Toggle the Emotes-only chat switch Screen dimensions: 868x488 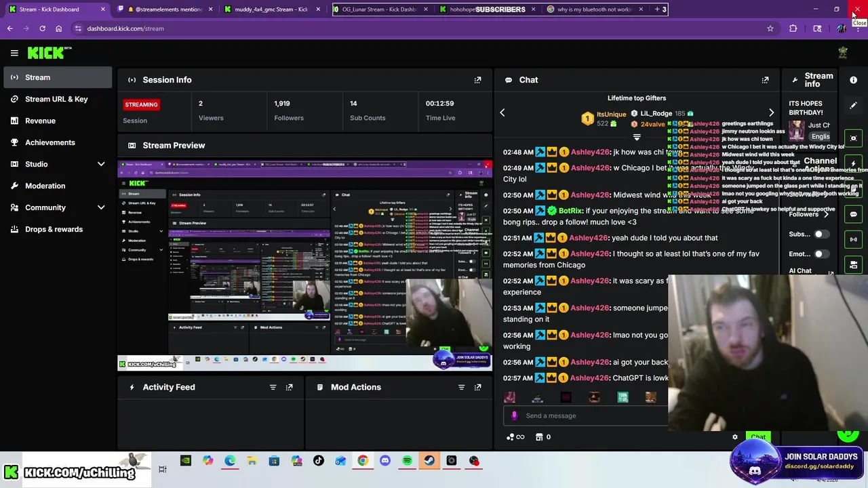click(x=821, y=254)
